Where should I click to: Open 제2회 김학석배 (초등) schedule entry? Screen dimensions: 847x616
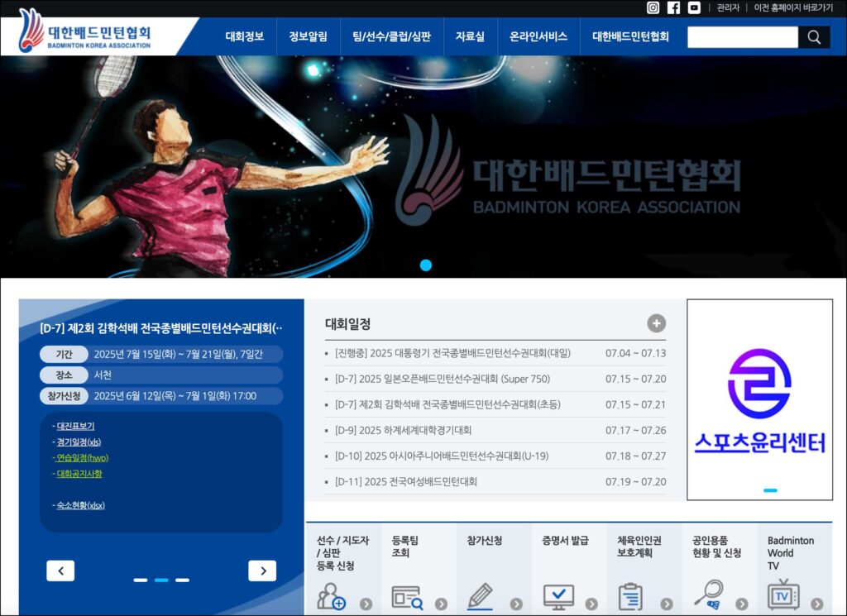[x=447, y=404]
